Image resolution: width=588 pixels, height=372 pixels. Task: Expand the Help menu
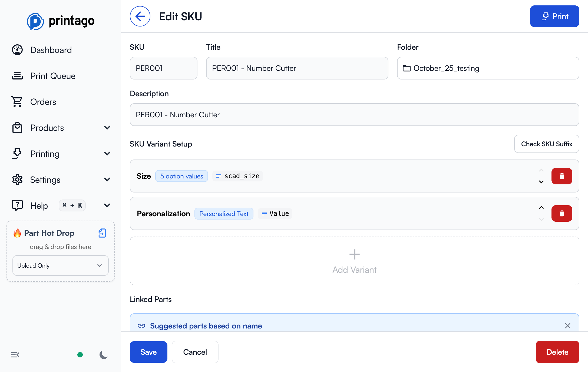(107, 205)
